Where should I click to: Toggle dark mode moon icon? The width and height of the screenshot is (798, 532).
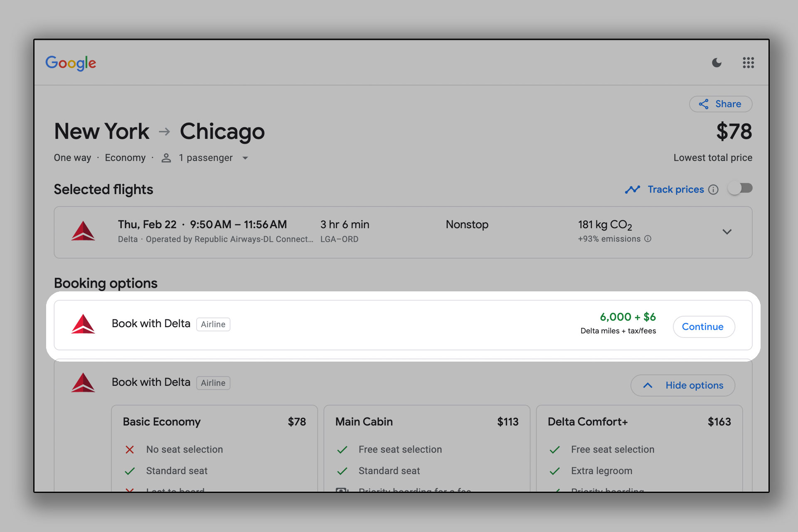(717, 63)
